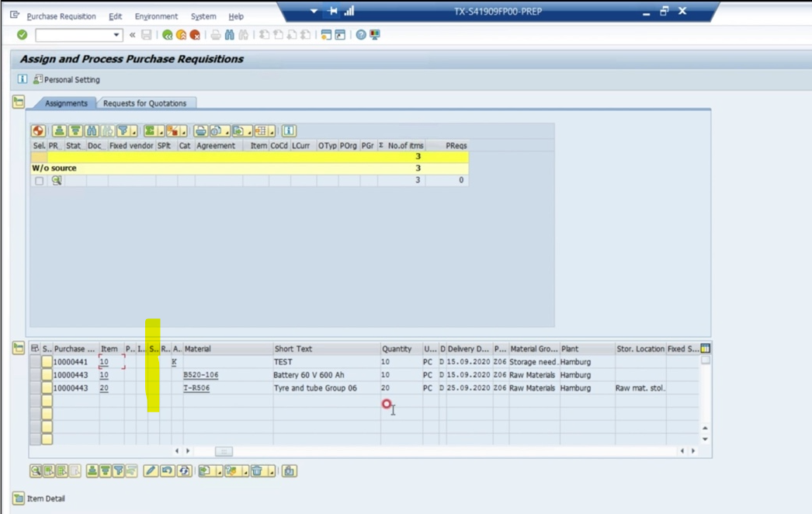Viewport: 812px width, 514px height.
Task: Click the Refresh lifebuoy icon in assignments toolbar
Action: pos(38,130)
